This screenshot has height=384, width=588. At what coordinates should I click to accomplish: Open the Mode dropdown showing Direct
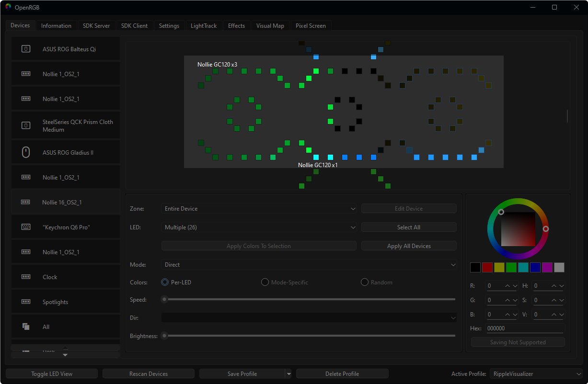coord(309,264)
